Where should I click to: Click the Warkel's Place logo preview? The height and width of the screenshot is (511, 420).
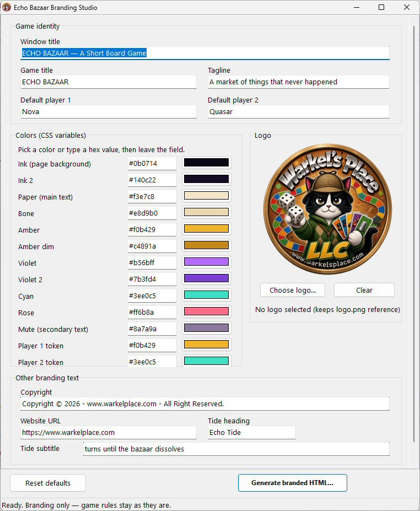[x=327, y=209]
